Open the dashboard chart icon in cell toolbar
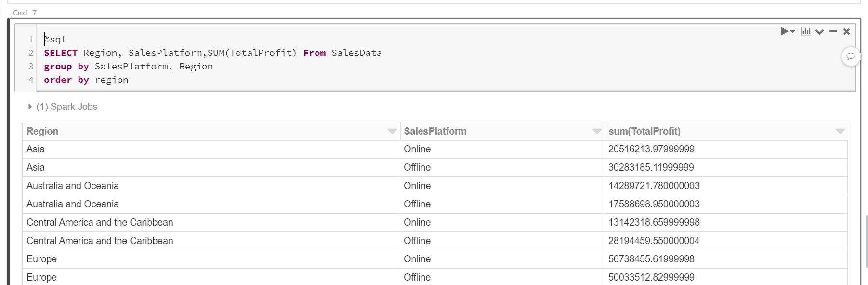This screenshot has height=285, width=868. pos(806,31)
